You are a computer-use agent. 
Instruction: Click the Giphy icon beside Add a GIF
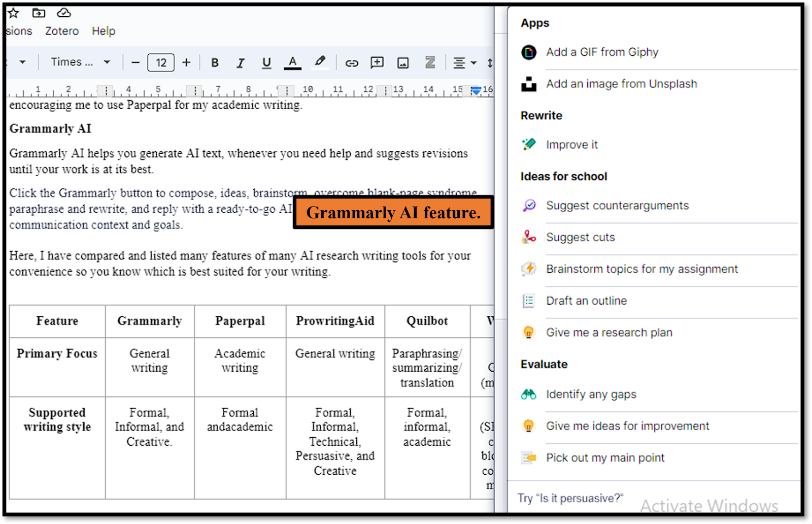pyautogui.click(x=528, y=52)
